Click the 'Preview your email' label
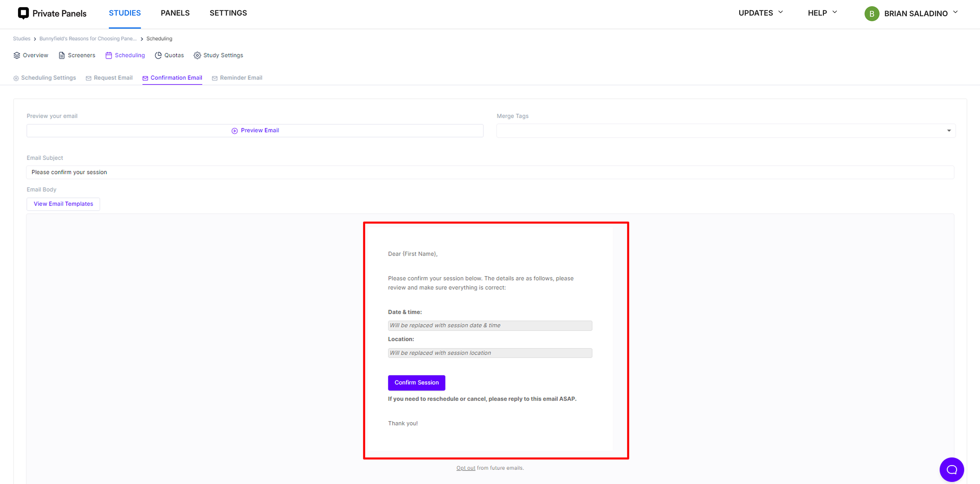This screenshot has width=980, height=484. (x=52, y=116)
